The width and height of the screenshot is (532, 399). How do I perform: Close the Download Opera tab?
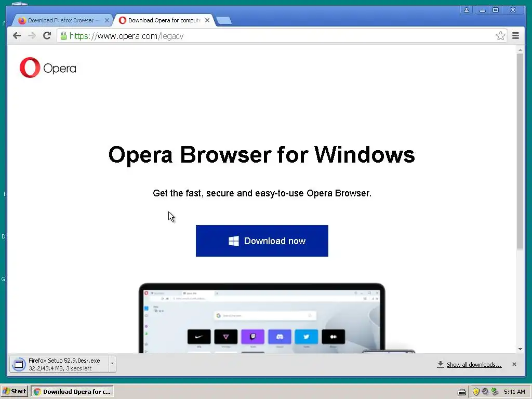207,20
